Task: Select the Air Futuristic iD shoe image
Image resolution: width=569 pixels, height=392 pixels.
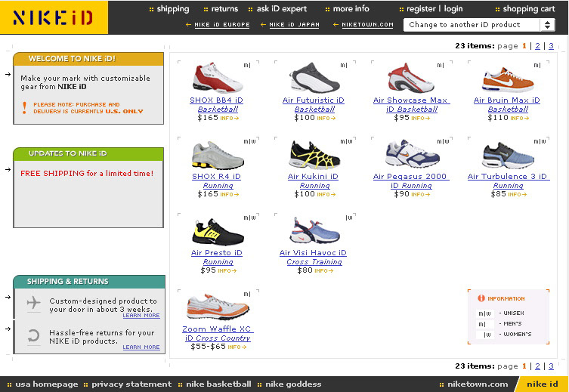Action: click(x=314, y=78)
